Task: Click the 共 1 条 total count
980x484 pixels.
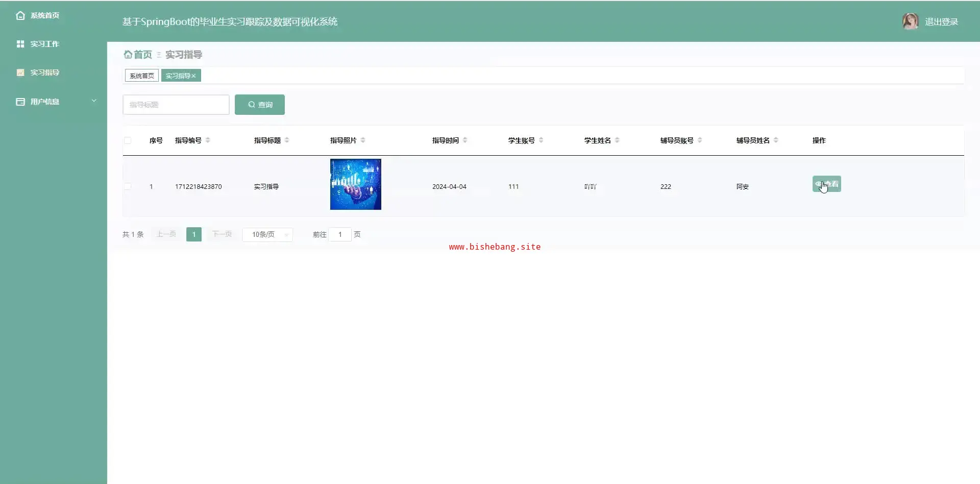Action: pyautogui.click(x=133, y=234)
